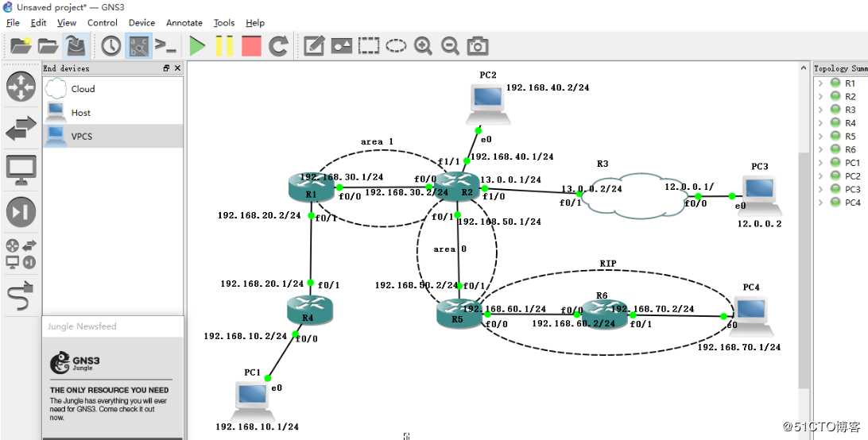The width and height of the screenshot is (868, 440).
Task: Select Cloud in the End devices list
Action: coord(113,88)
